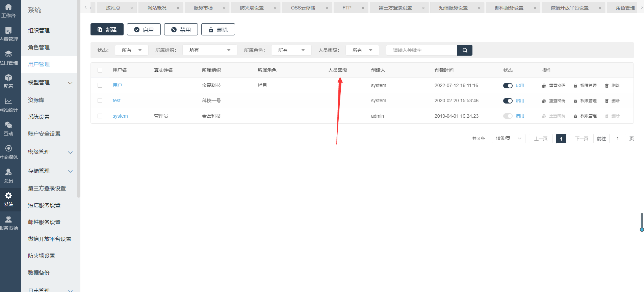Toggle the status switch for test
Viewport: 644px width, 292px height.
coord(508,101)
